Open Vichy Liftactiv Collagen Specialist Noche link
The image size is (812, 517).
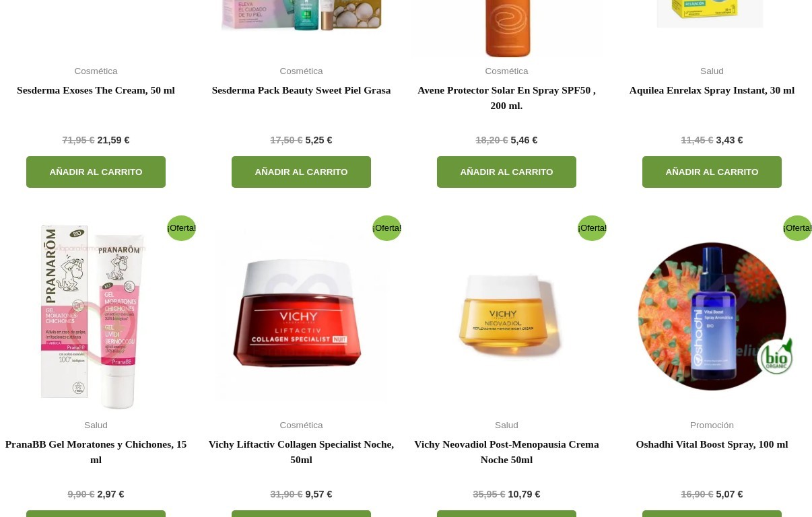point(301,452)
